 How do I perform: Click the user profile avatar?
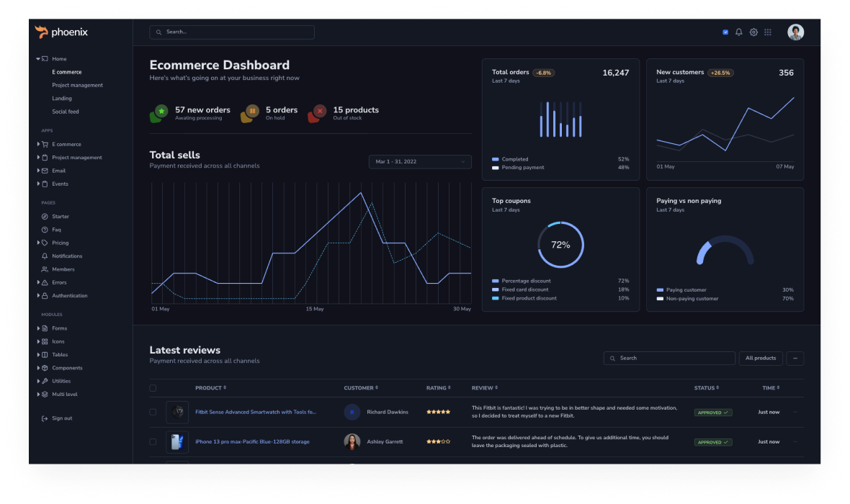(795, 32)
